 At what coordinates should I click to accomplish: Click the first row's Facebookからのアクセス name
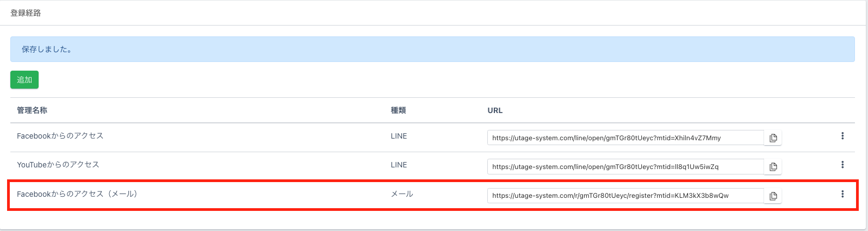click(60, 136)
